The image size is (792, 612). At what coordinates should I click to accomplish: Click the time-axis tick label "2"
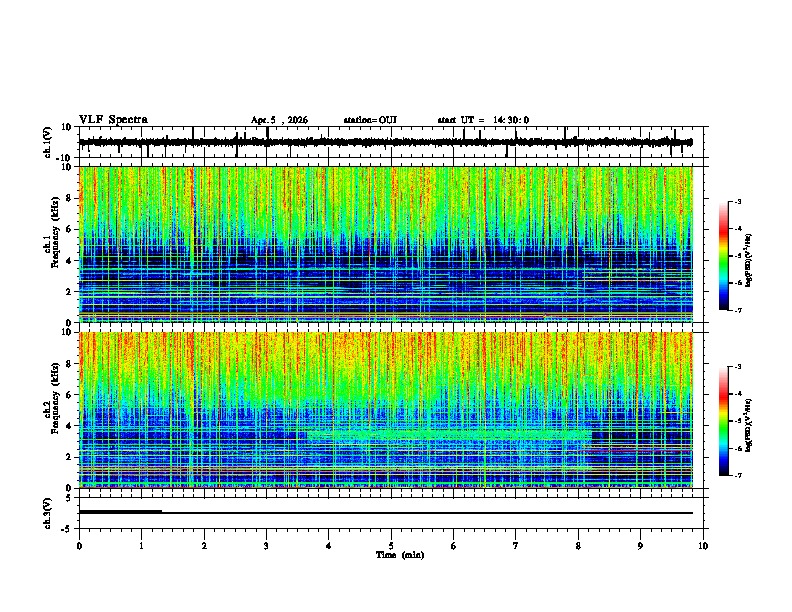[x=204, y=546]
